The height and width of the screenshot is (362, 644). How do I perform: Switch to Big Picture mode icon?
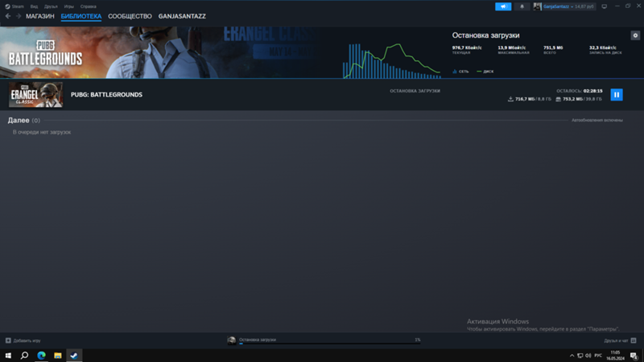[605, 6]
